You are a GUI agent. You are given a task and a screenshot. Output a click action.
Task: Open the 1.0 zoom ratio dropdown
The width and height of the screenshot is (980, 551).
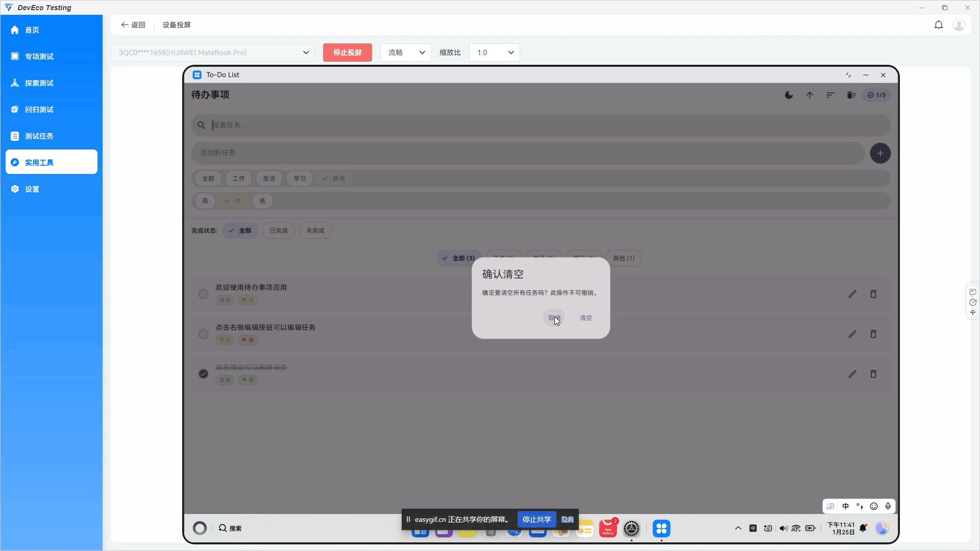494,53
